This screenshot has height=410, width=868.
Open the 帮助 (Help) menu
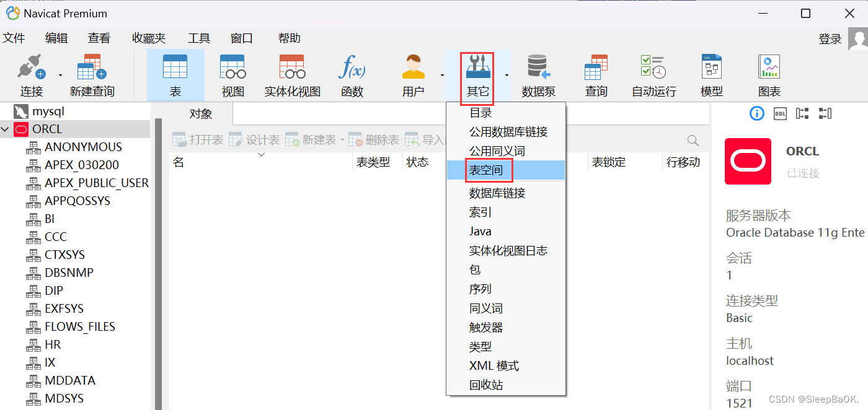(290, 38)
